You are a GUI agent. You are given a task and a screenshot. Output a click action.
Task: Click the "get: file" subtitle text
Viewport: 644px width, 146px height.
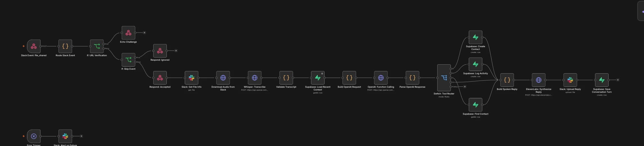tap(192, 90)
